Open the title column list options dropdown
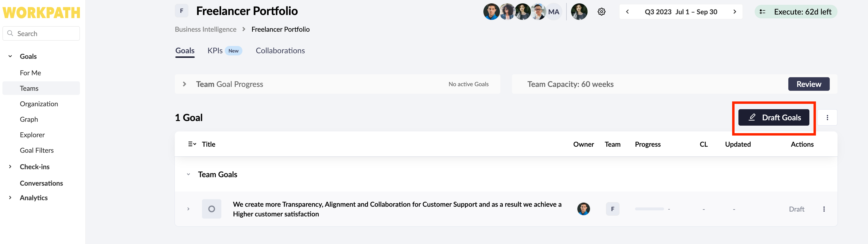Viewport: 868px width, 244px height. [192, 144]
